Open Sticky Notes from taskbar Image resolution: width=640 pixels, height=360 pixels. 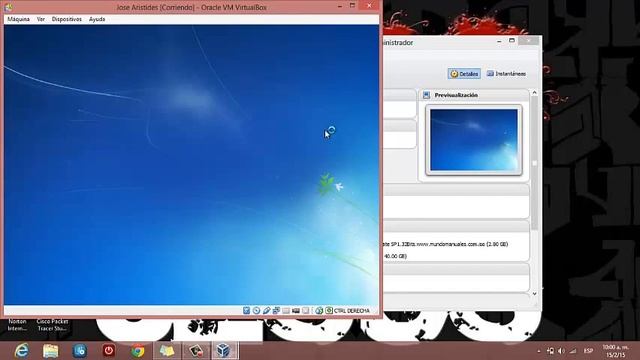coord(167,351)
